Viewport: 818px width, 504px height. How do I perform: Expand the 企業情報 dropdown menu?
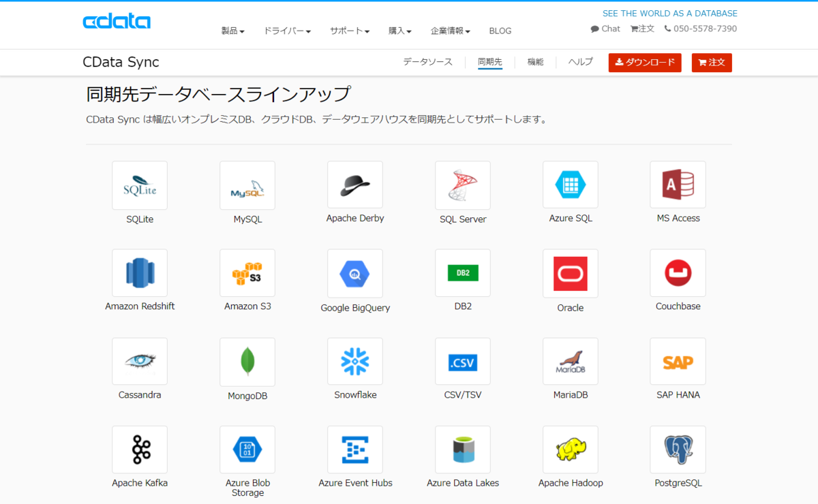point(451,31)
